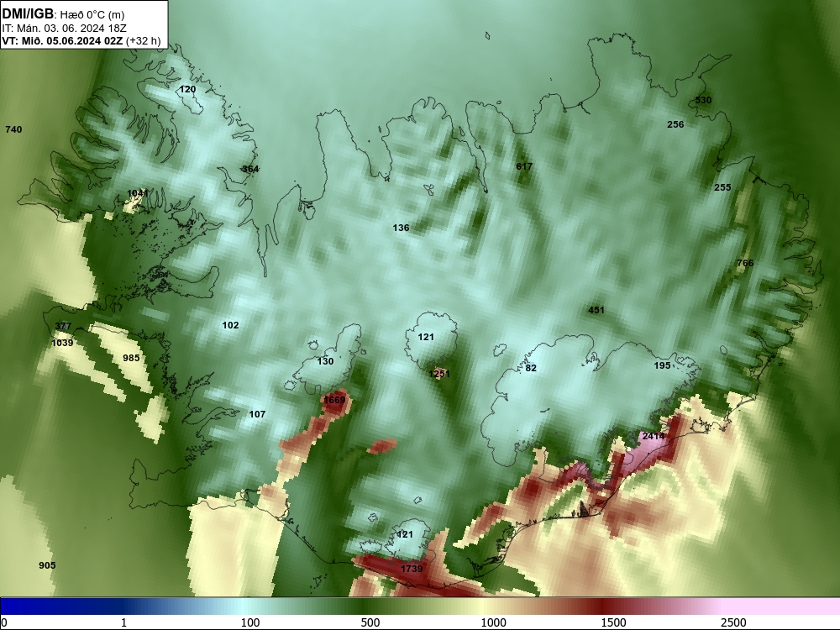Click the DMI/IGB title text
This screenshot has height=630, width=840.
coord(28,13)
